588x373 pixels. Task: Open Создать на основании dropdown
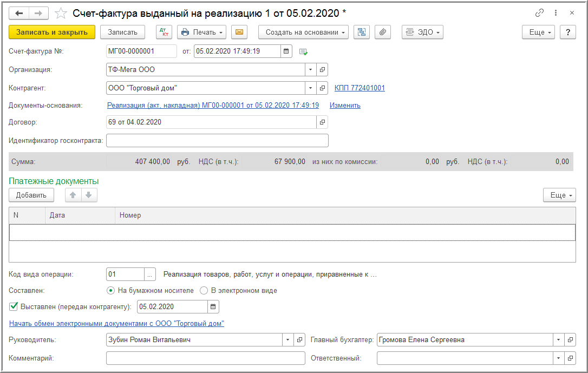click(303, 32)
